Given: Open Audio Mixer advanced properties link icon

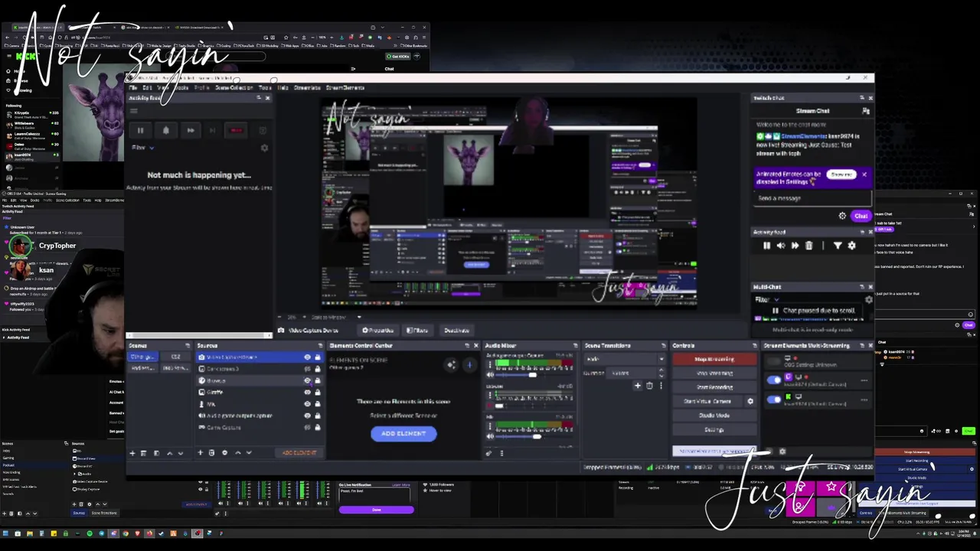Looking at the screenshot, I should click(489, 453).
